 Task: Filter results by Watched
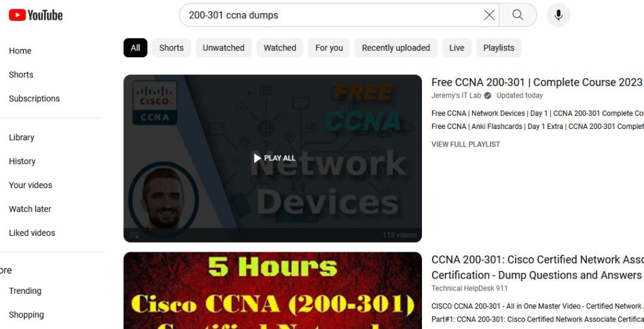coord(280,48)
